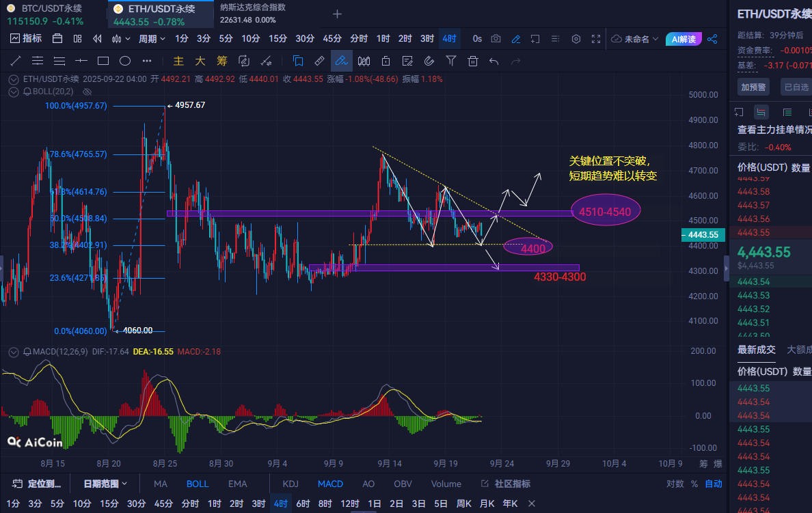Add a new symbol tab
Screen dimensions: 812x513
(x=337, y=14)
